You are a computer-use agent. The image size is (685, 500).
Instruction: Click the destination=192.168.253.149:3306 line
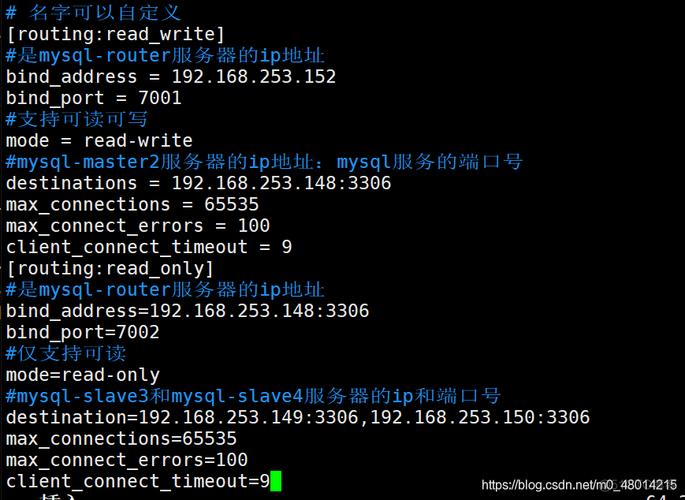tap(298, 417)
